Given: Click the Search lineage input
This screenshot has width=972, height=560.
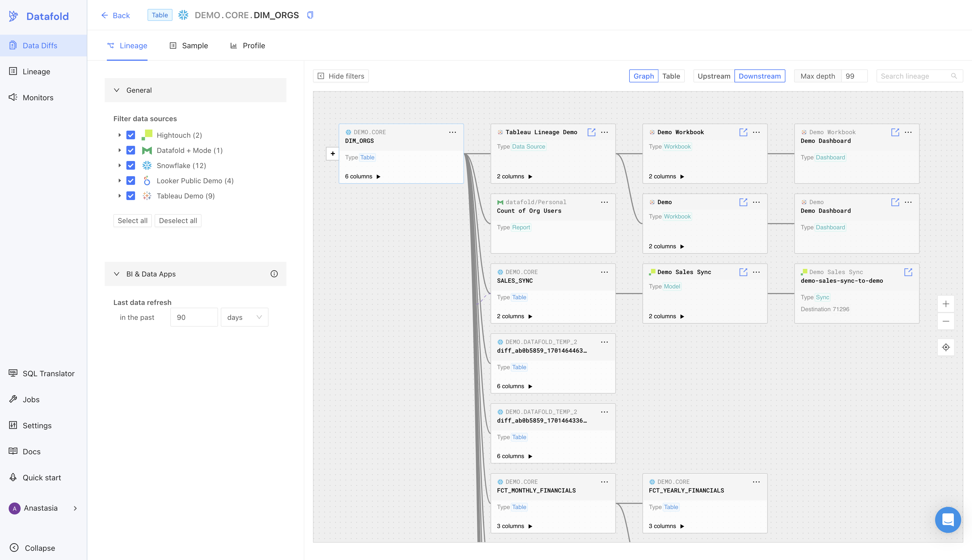Looking at the screenshot, I should (x=920, y=76).
